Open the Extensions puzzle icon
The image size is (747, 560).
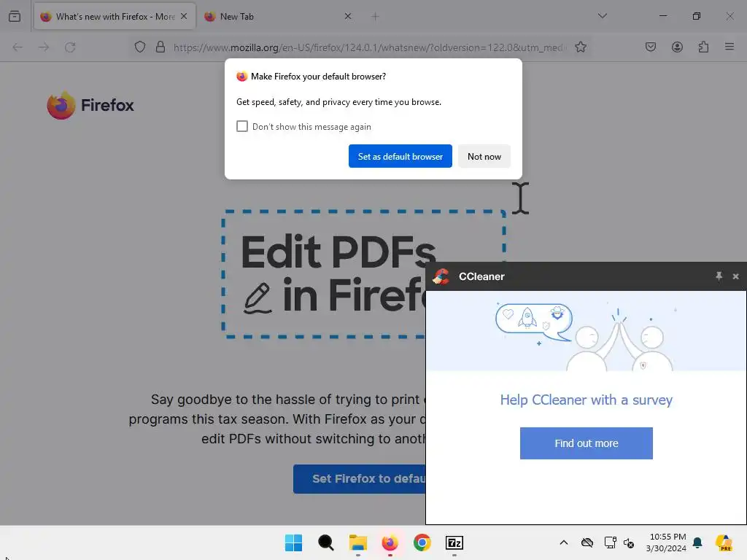[703, 47]
